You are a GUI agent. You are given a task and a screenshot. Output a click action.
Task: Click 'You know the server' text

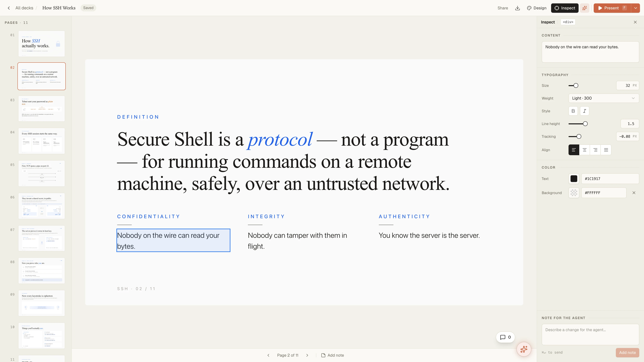pyautogui.click(x=429, y=236)
